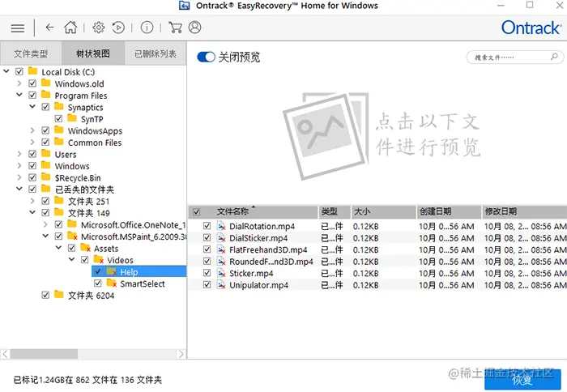Click the DialSticker.mp4 file icon

221,238
